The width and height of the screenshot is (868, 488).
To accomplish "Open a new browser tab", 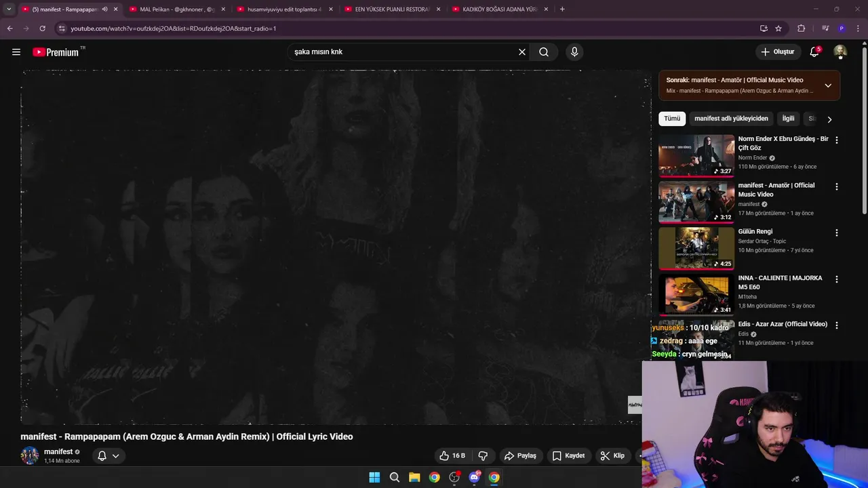I will [562, 9].
